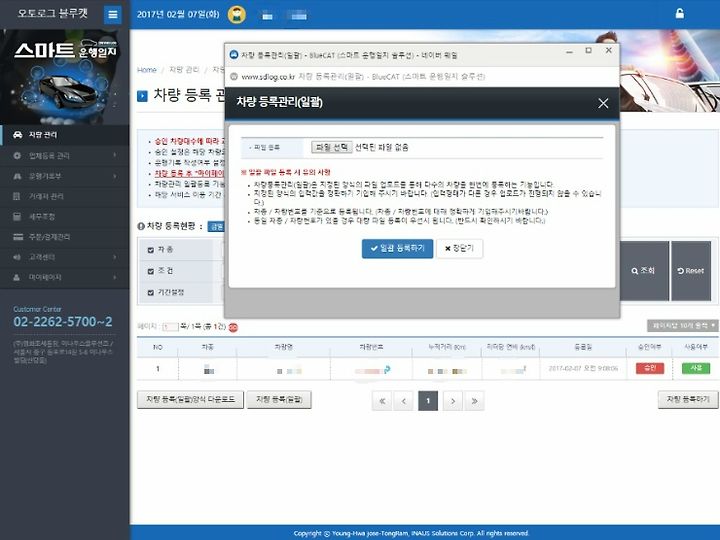
Task: Toggle the 조건 checkbox in search filter
Action: coord(151,271)
